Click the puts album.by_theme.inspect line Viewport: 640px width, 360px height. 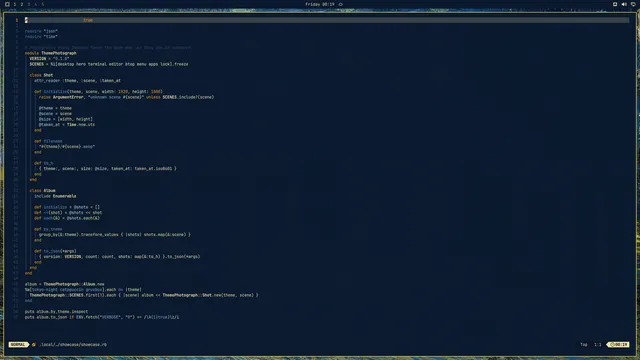[56, 311]
